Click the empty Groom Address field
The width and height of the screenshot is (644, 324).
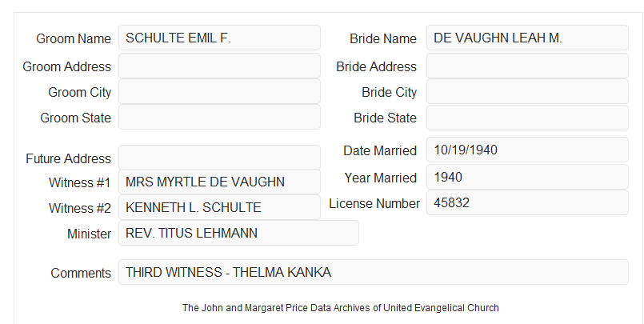pyautogui.click(x=219, y=66)
